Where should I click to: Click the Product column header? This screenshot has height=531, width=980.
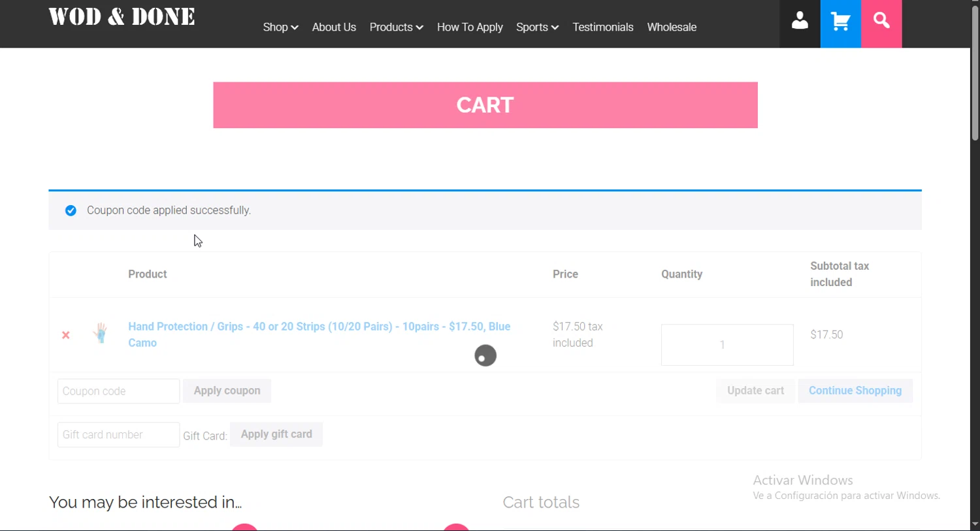point(148,274)
